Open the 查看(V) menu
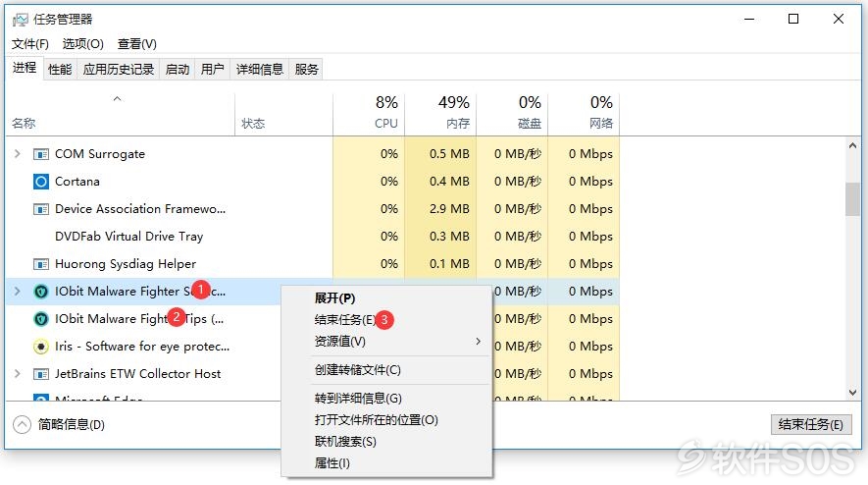Screen dimensions: 868x485 tap(136, 44)
